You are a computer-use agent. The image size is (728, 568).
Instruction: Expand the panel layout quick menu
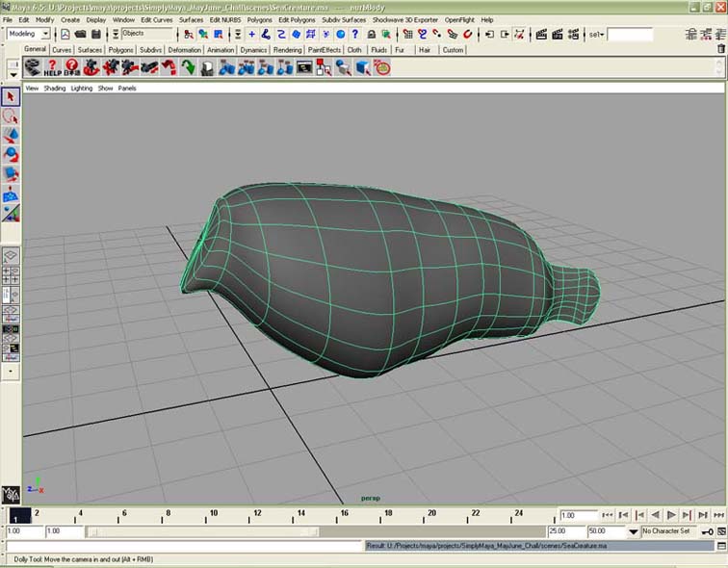tap(11, 372)
